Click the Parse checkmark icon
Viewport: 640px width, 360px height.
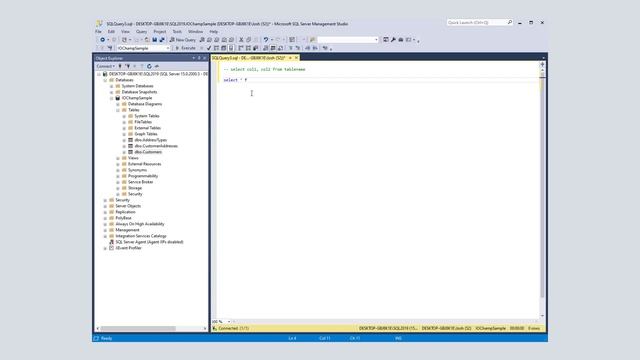point(209,48)
